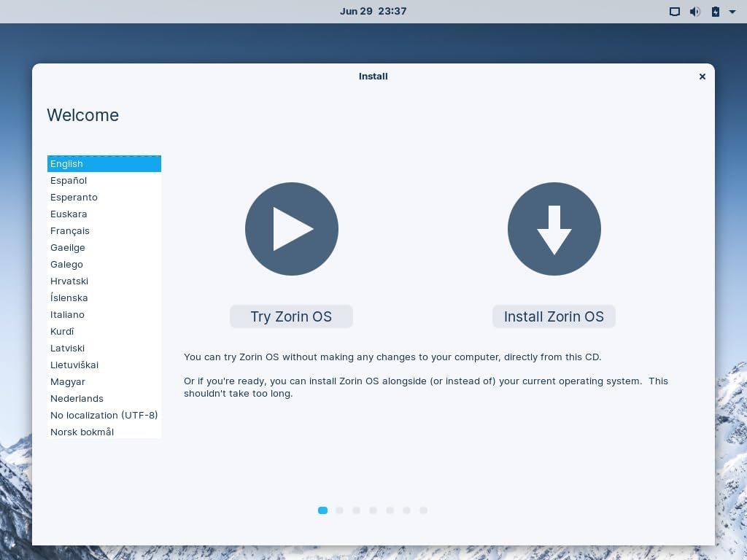This screenshot has height=560, width=747.
Task: Click the speaker volume icon in the top bar
Action: [x=694, y=11]
